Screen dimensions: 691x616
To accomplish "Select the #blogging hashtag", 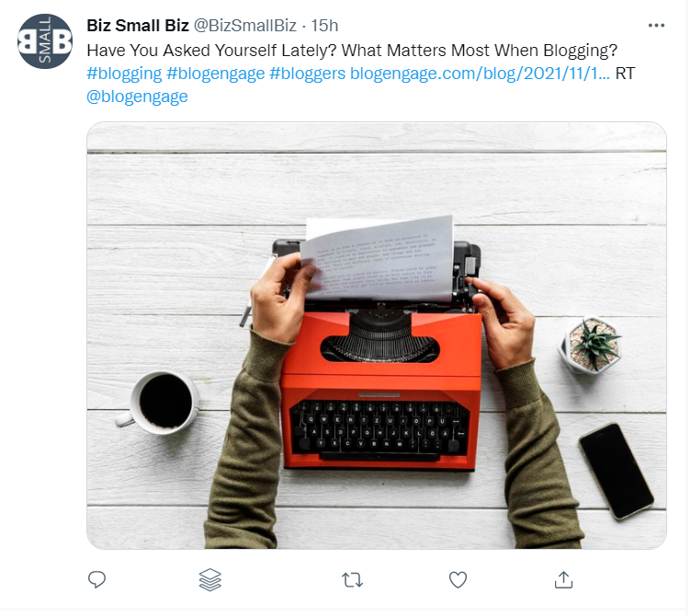I will [x=123, y=74].
